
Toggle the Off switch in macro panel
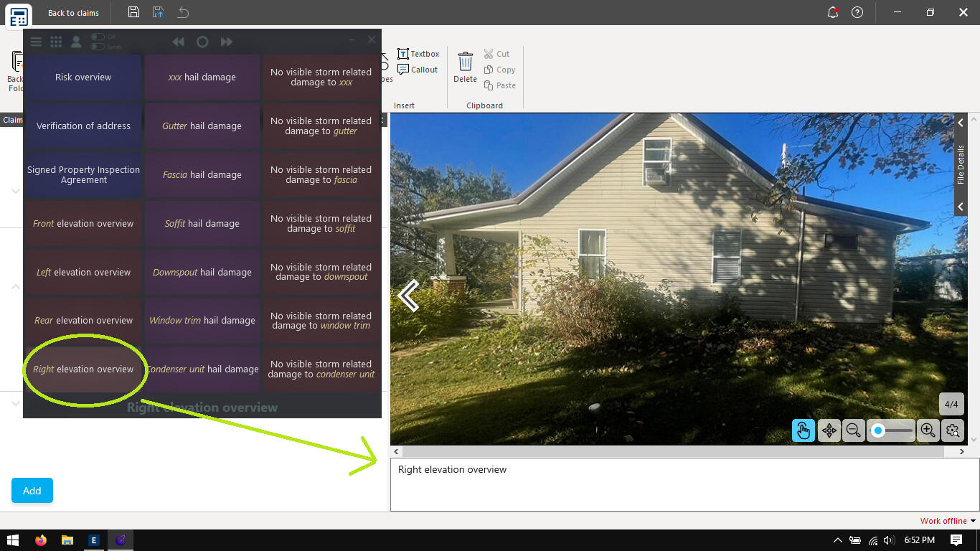coord(97,37)
